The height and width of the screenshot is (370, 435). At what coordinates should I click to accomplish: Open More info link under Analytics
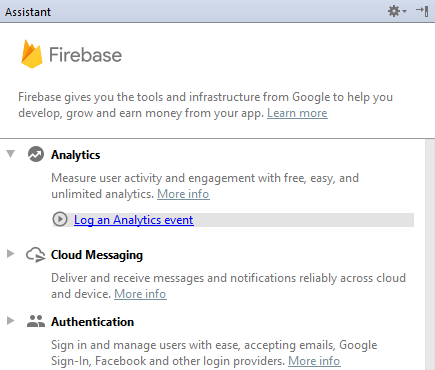click(x=183, y=194)
